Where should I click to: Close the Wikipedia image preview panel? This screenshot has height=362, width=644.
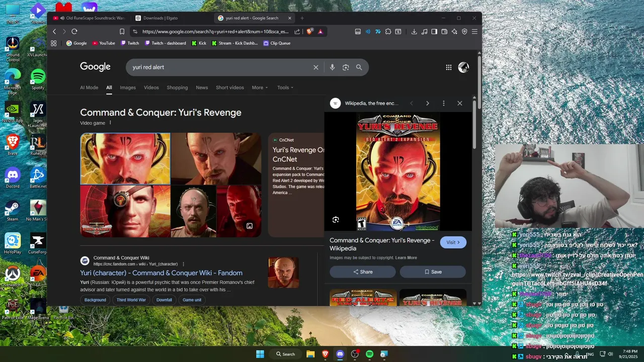click(x=459, y=103)
